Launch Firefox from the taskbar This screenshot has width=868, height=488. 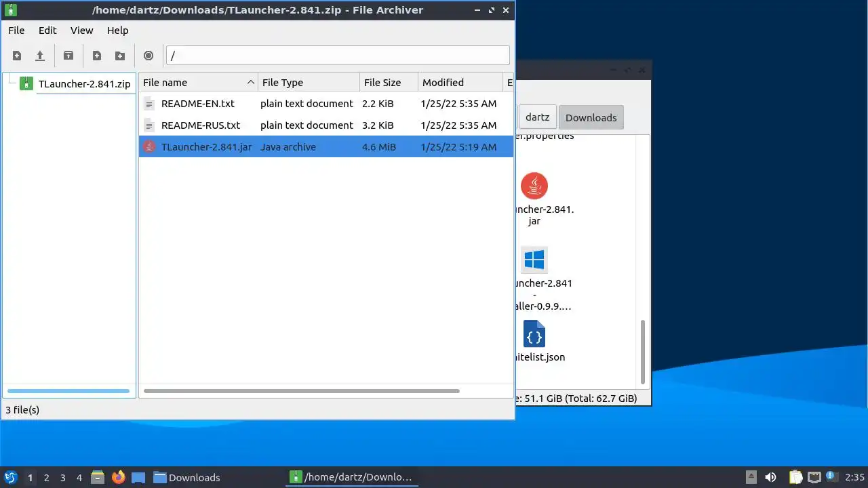tap(118, 477)
